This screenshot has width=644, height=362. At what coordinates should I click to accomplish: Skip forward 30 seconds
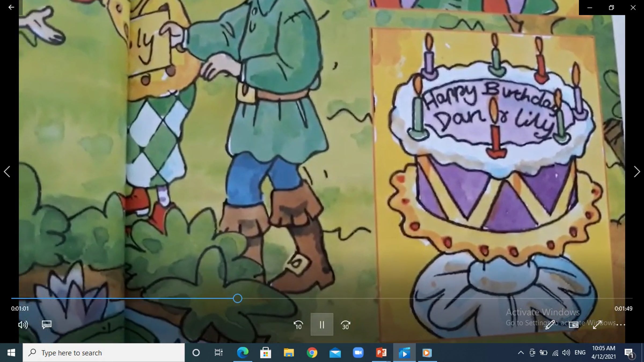pyautogui.click(x=345, y=325)
